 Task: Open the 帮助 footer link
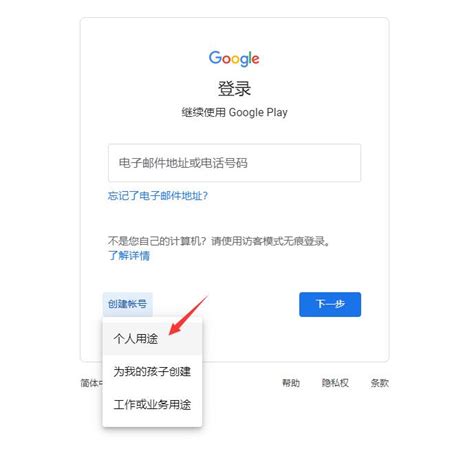(291, 383)
